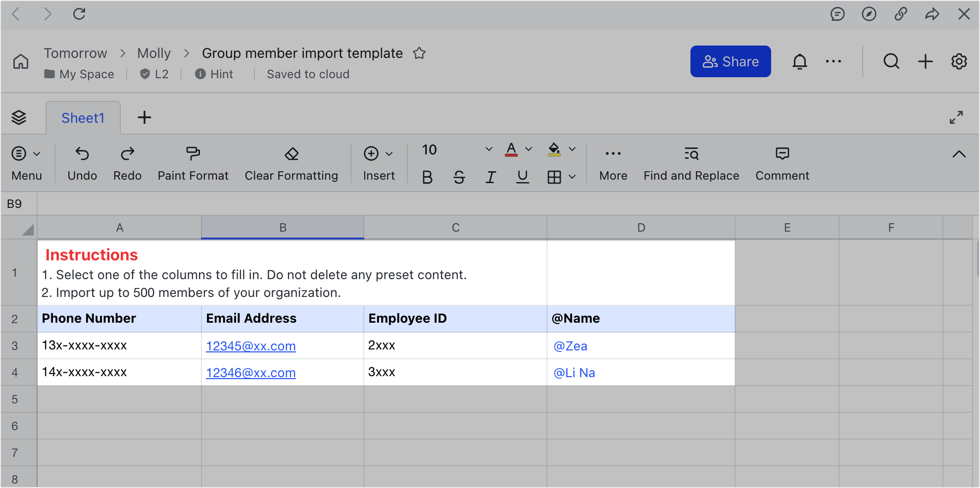Open the font size dropdown
The image size is (980, 488).
pyautogui.click(x=489, y=148)
